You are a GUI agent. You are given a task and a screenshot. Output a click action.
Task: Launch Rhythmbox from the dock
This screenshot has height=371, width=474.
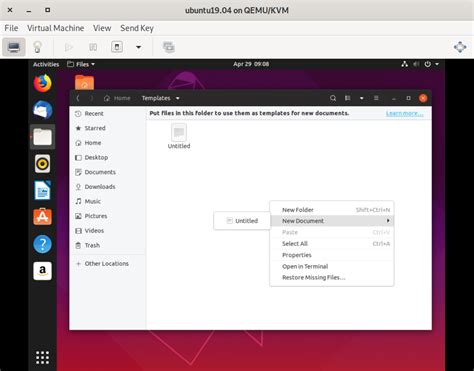pyautogui.click(x=43, y=164)
